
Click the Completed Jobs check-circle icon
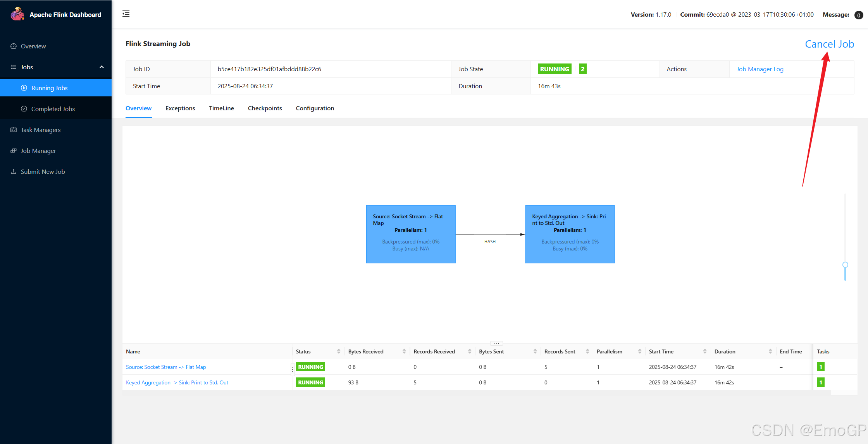click(24, 109)
